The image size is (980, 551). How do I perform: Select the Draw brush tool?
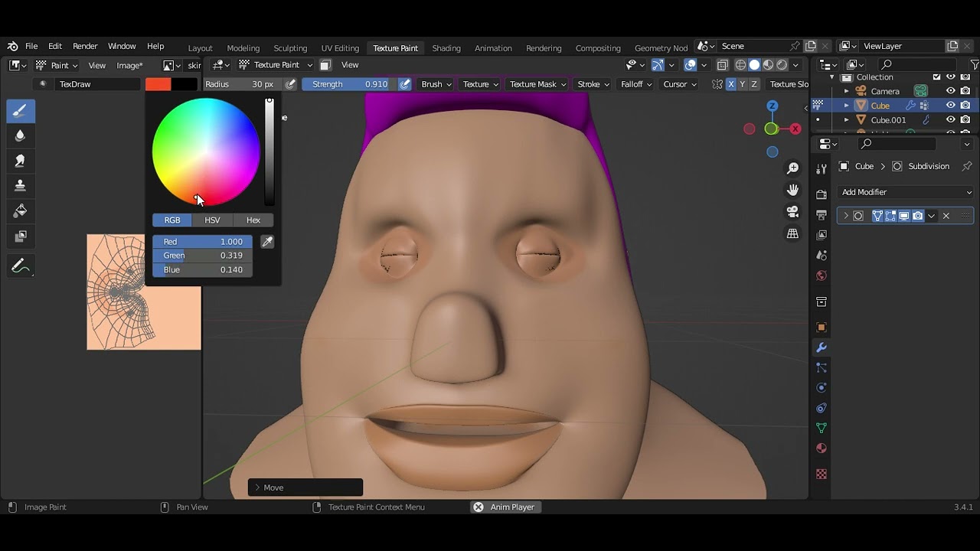click(21, 111)
